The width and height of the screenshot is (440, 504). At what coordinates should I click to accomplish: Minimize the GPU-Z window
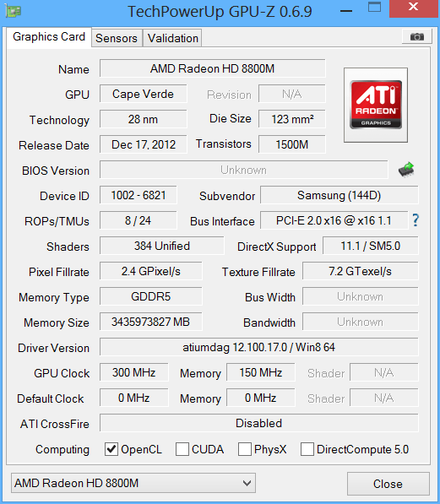346,11
